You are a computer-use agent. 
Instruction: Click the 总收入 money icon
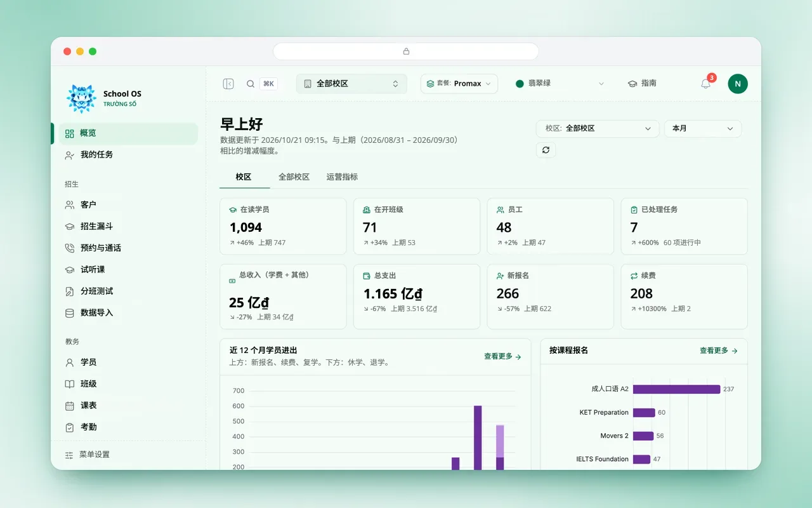[x=232, y=281]
